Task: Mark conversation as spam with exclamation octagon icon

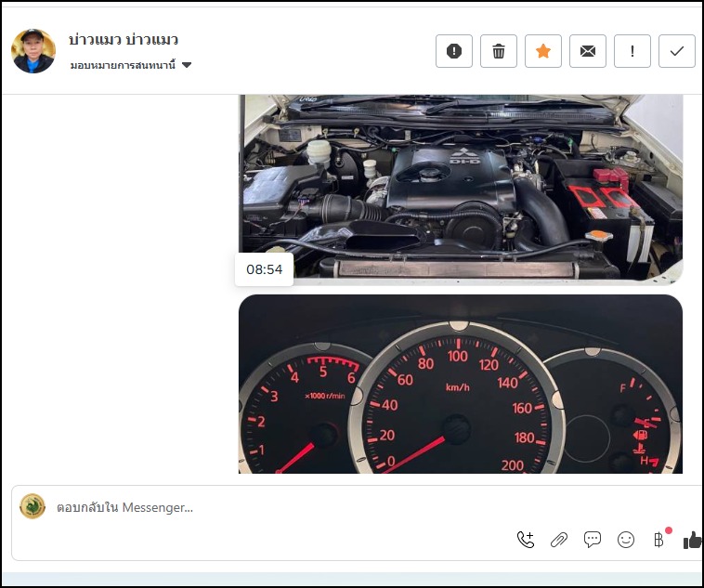Action: coord(453,51)
